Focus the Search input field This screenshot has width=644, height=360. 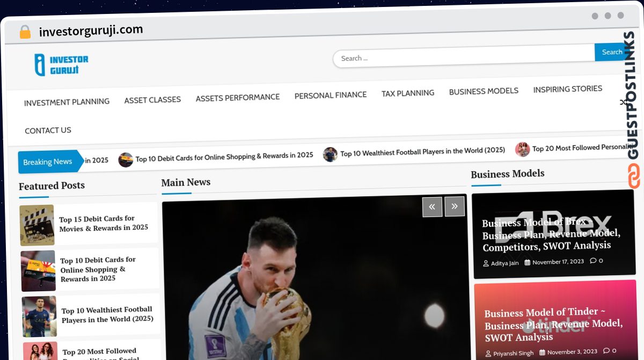[464, 57]
